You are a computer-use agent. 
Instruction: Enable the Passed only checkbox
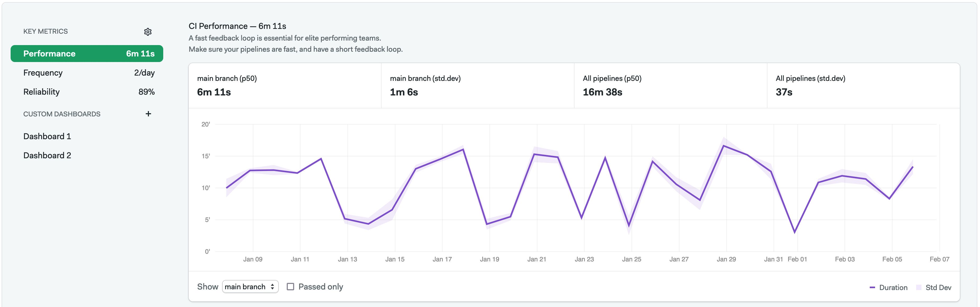tap(290, 287)
